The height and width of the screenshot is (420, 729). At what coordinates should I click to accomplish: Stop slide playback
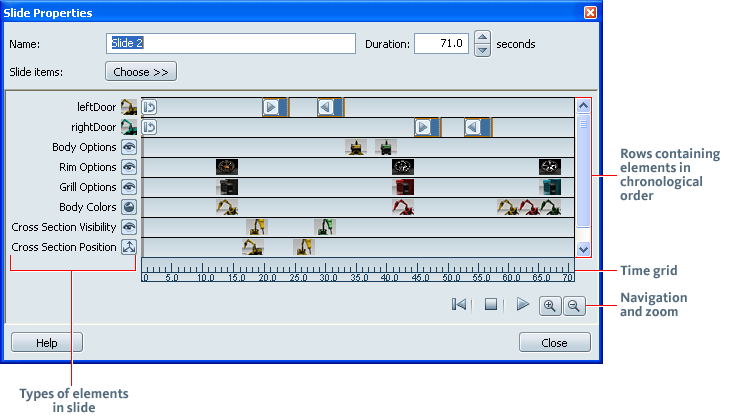[491, 305]
